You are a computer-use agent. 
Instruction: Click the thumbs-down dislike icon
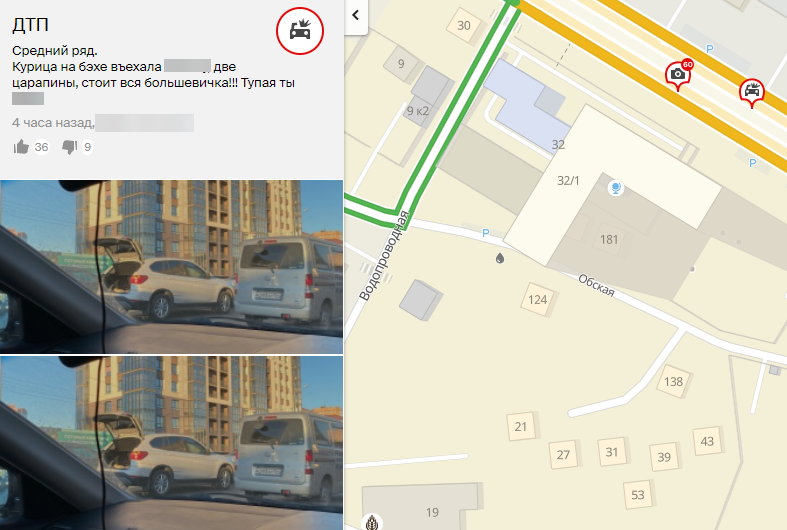69,147
